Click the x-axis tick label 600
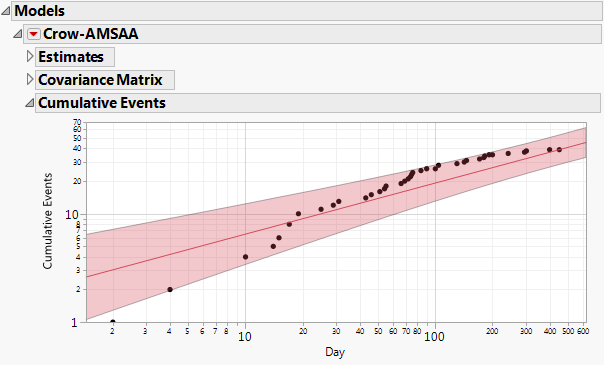The image size is (604, 365). tap(583, 331)
